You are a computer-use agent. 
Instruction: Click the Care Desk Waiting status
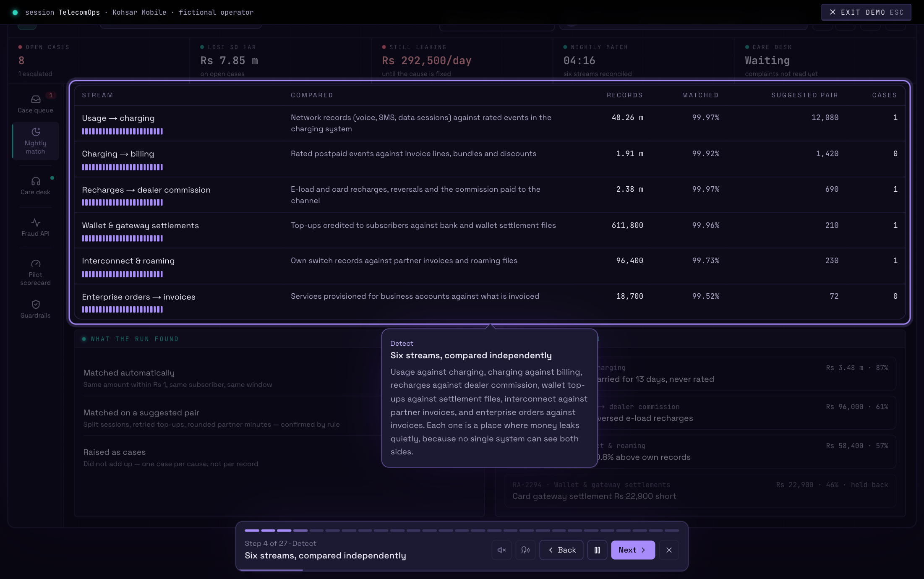coord(767,61)
